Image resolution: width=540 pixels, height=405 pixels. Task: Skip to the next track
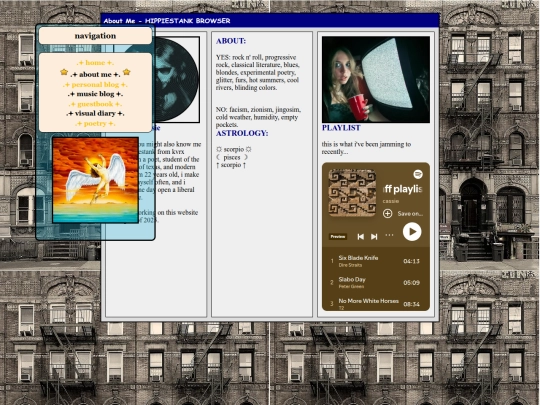pos(374,237)
